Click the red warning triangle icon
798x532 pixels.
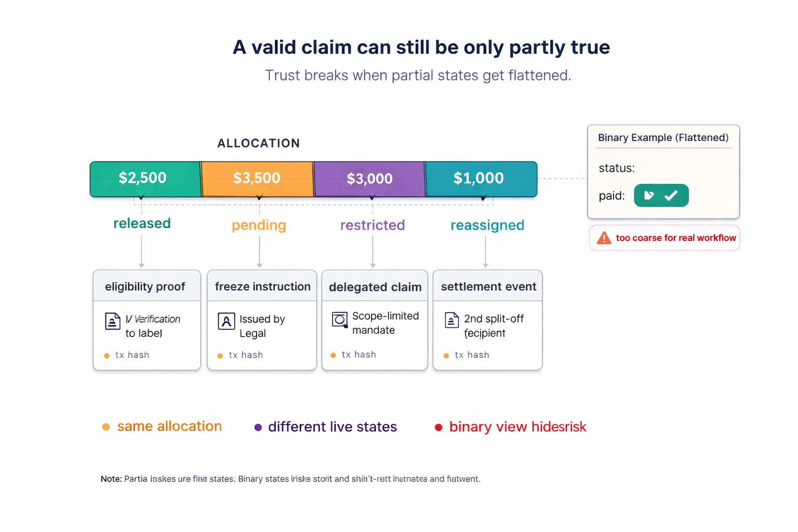604,238
